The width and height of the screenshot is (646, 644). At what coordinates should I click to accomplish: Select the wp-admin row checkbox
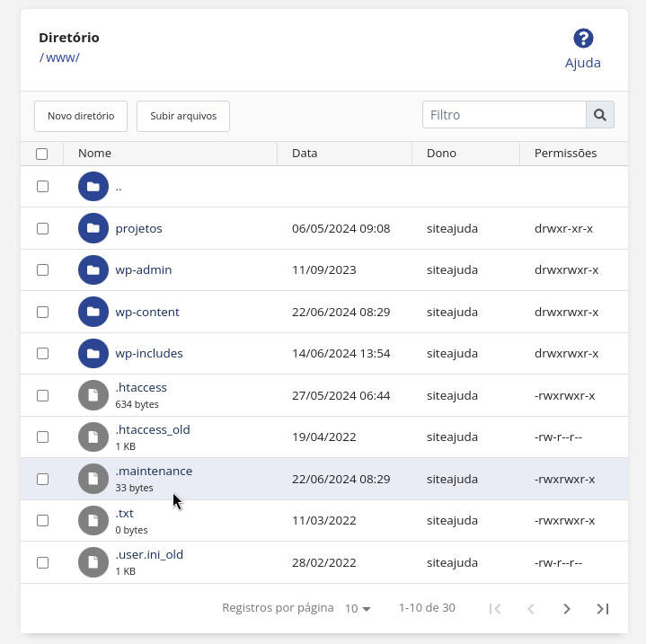coord(42,270)
